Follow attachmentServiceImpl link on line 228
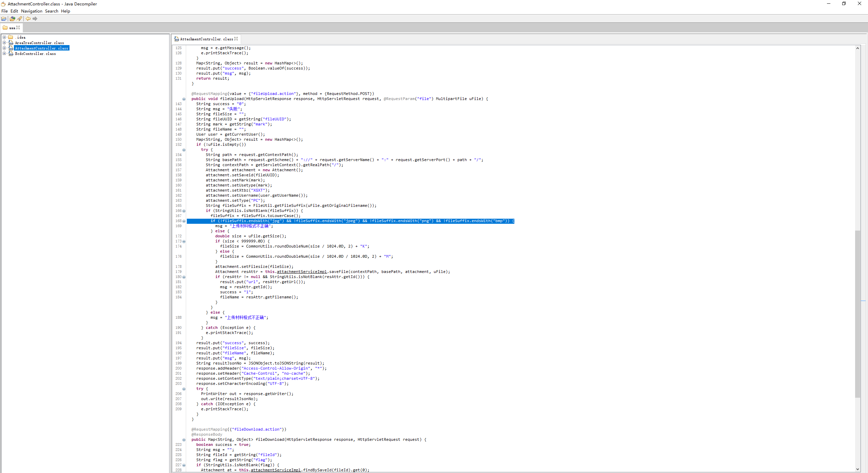 click(276, 470)
